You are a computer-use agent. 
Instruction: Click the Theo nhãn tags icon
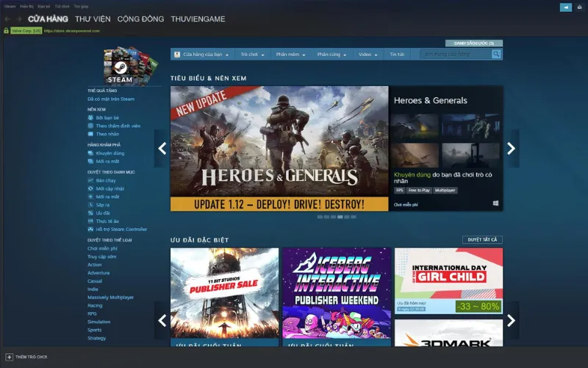90,134
